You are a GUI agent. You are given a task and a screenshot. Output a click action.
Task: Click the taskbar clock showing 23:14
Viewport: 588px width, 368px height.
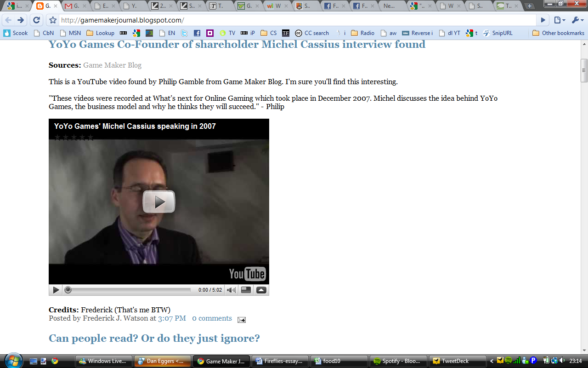click(x=576, y=361)
